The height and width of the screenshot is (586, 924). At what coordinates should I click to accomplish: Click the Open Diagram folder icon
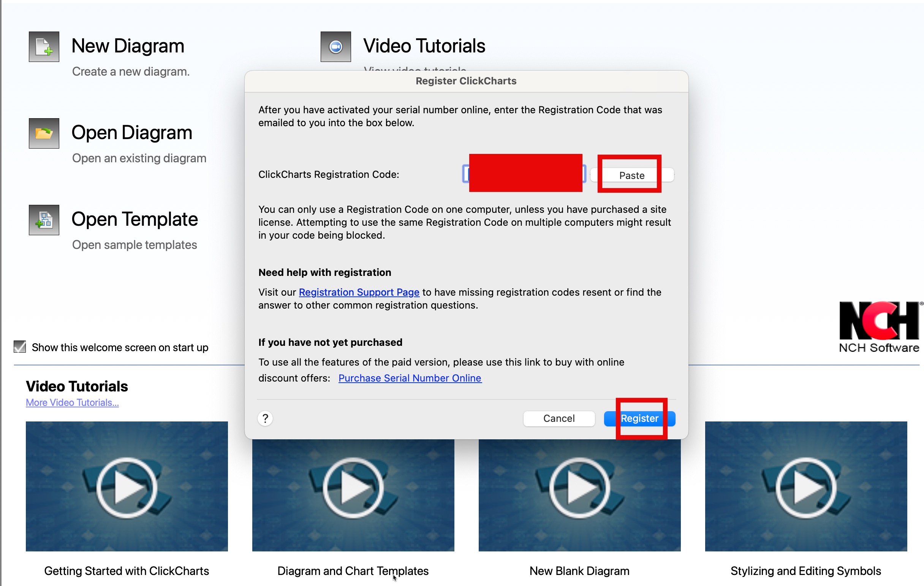coord(44,133)
